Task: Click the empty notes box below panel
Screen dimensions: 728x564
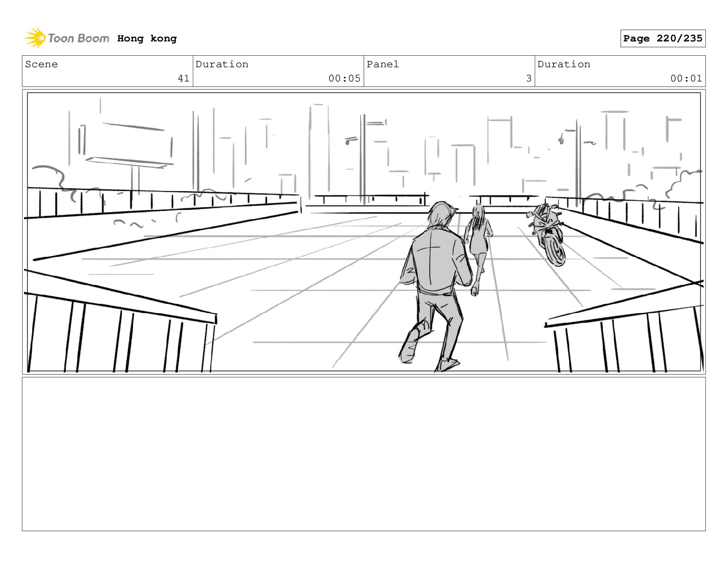Action: pos(364,454)
